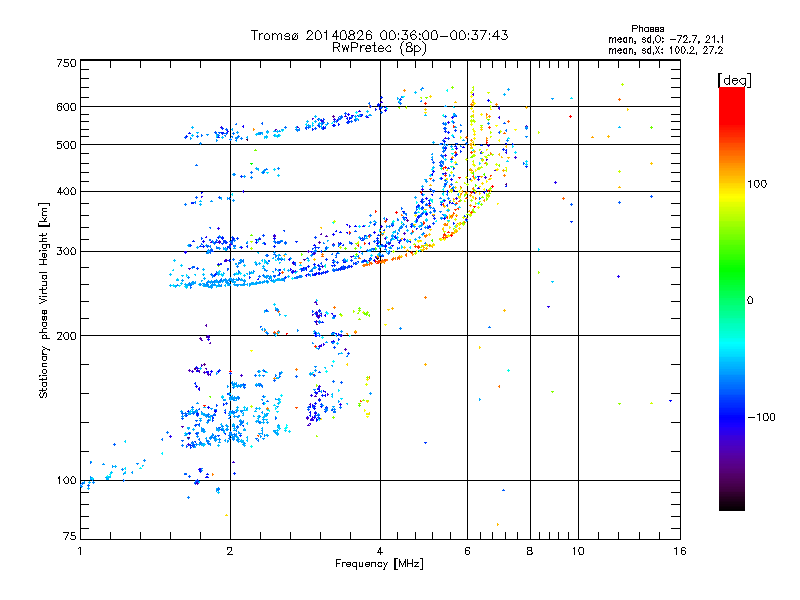The image size is (800, 600).
Task: Click the 'Stationary phase Virtual Height [km]' axis label
Action: pos(44,300)
